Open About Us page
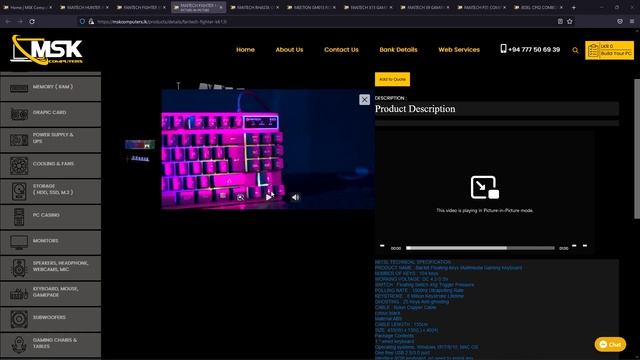 (x=289, y=49)
